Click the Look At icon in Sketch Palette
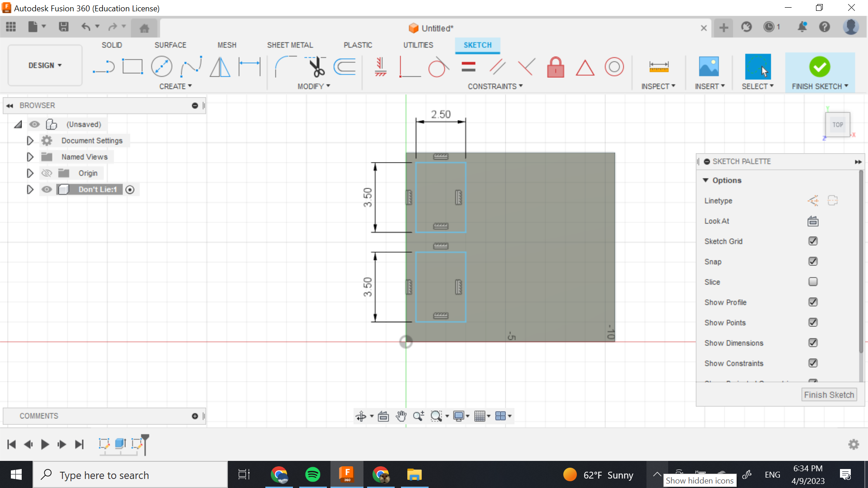 813,221
